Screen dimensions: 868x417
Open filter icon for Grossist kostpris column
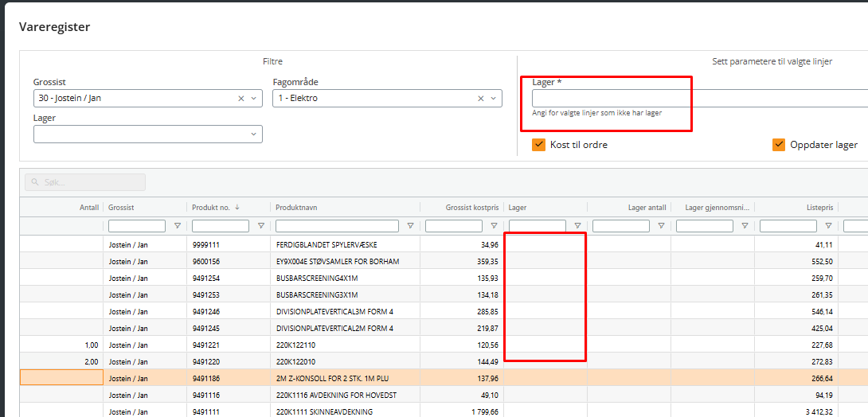click(x=494, y=226)
